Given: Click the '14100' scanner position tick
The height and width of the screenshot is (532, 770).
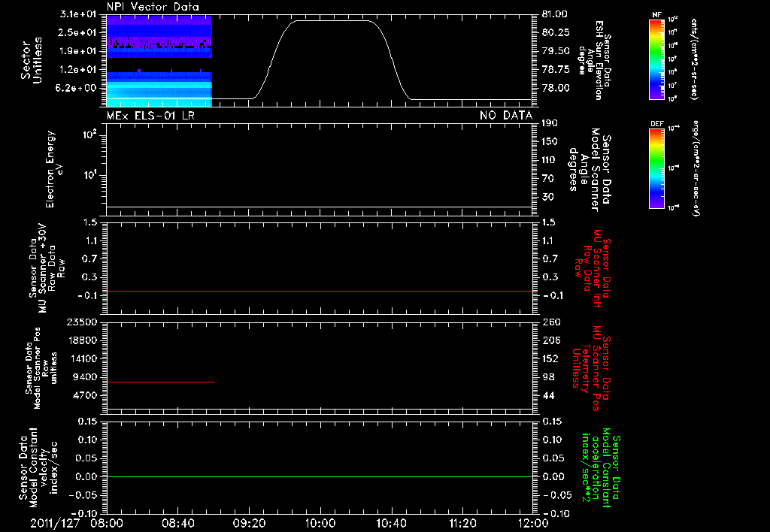Looking at the screenshot, I should [82, 358].
